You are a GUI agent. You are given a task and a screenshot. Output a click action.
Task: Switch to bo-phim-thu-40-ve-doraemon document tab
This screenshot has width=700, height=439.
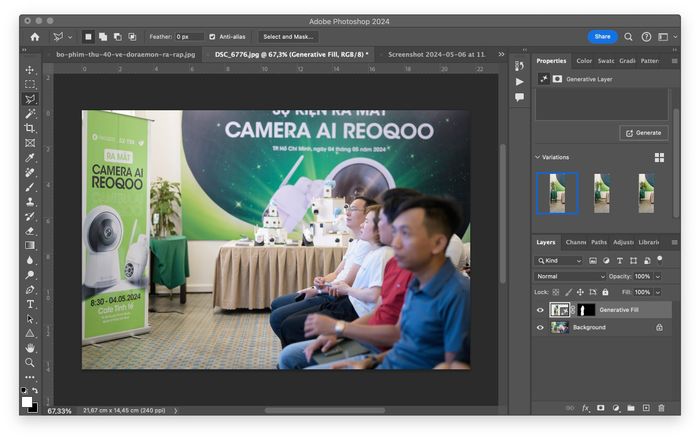[125, 54]
